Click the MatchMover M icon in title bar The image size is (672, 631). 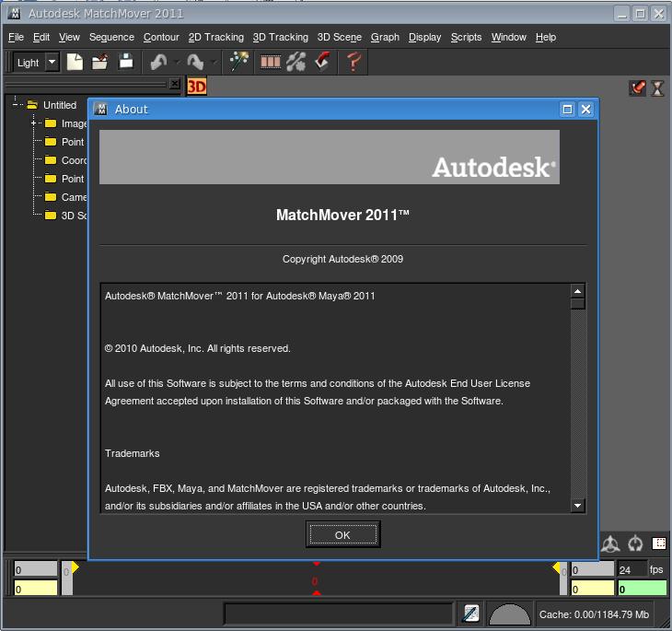point(14,13)
